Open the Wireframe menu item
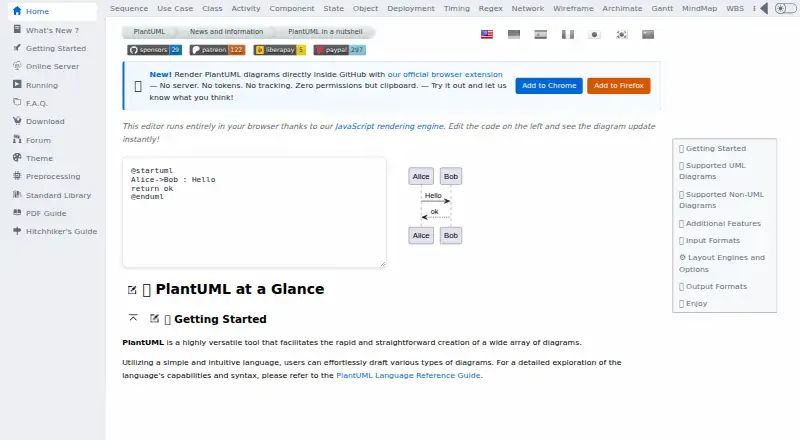This screenshot has height=440, width=800. [573, 9]
